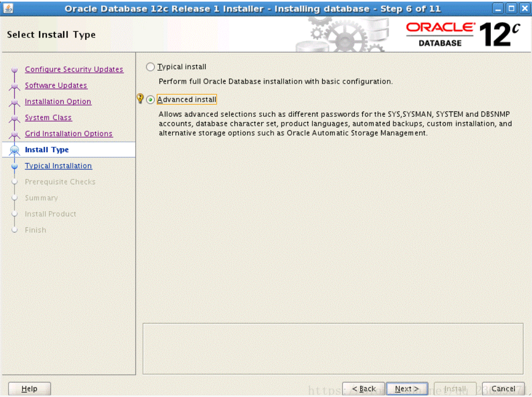The width and height of the screenshot is (532, 397).
Task: Click the 'Select Install Type' heading
Action: point(51,35)
